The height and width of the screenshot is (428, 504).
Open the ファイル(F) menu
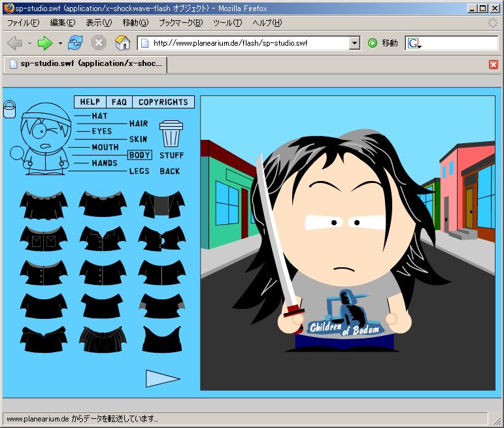pos(23,23)
